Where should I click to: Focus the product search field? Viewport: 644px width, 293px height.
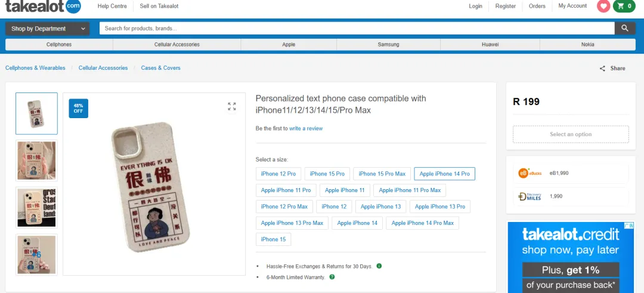(357, 28)
